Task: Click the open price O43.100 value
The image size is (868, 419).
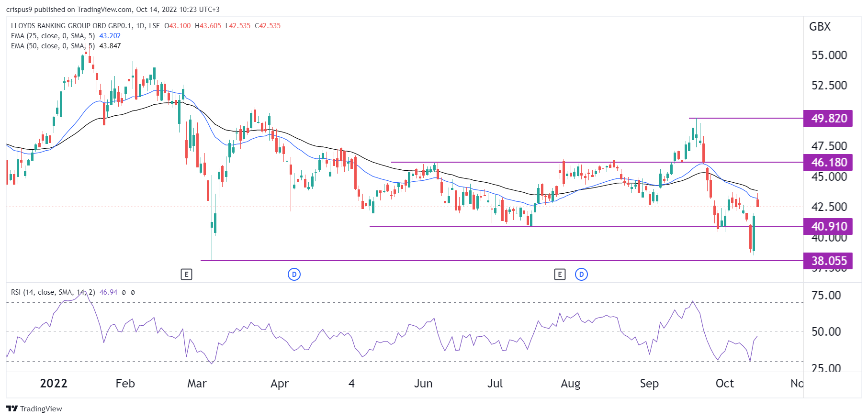Action: pyautogui.click(x=178, y=26)
